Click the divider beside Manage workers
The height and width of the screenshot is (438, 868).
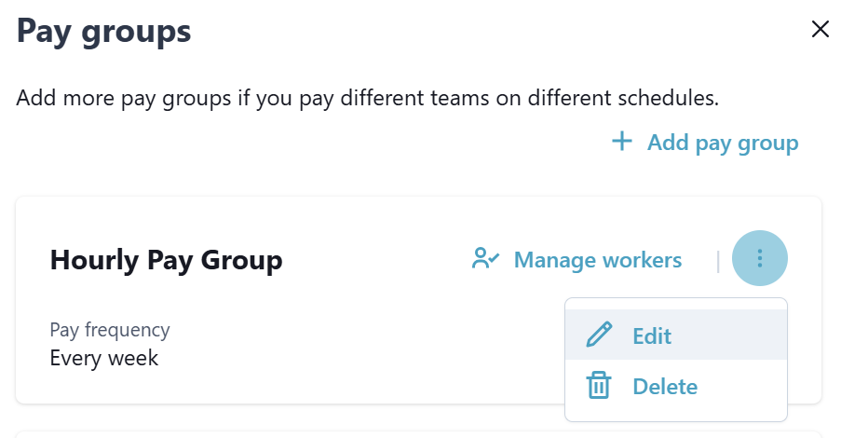pyautogui.click(x=718, y=261)
